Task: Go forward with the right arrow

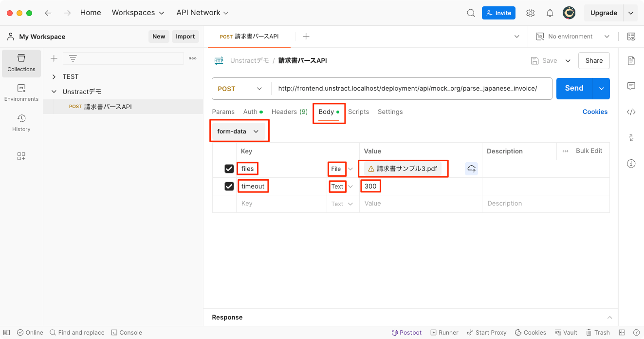Action: [x=67, y=13]
